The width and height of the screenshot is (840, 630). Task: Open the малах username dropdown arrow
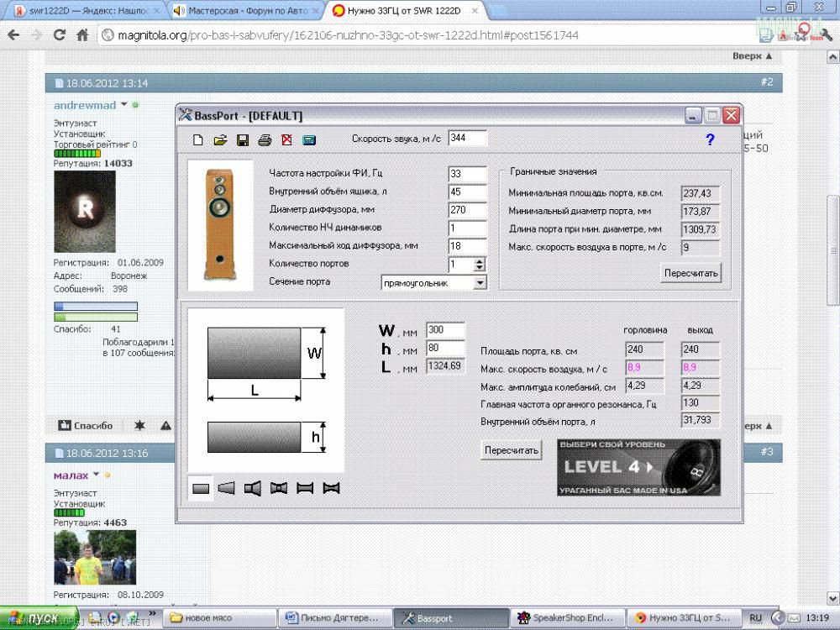pos(96,475)
